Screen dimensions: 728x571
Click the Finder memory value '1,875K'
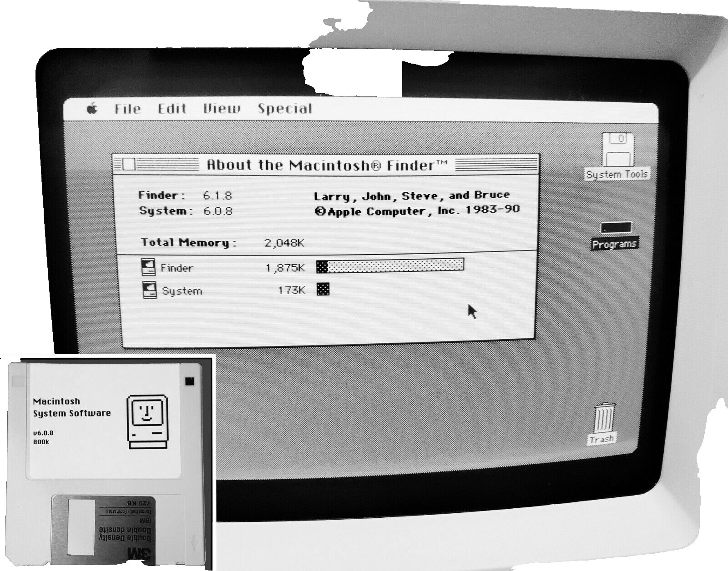(x=285, y=268)
